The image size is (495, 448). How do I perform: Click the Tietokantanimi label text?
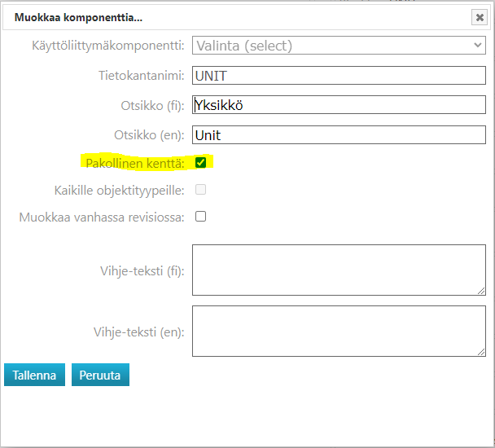(141, 76)
